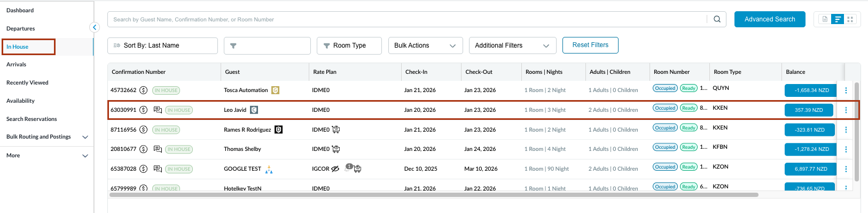Image resolution: width=868 pixels, height=213 pixels.
Task: Open comments icon for reservation 20810677
Action: (158, 149)
